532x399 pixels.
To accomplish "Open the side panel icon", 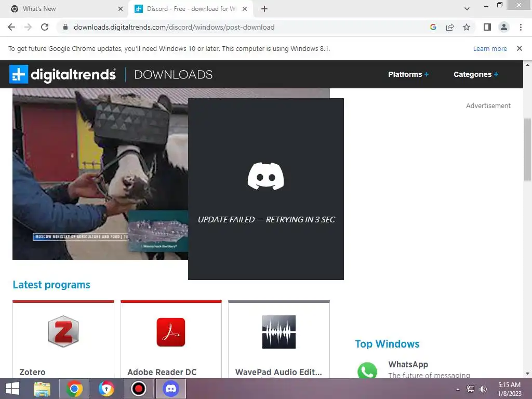I will (x=487, y=27).
